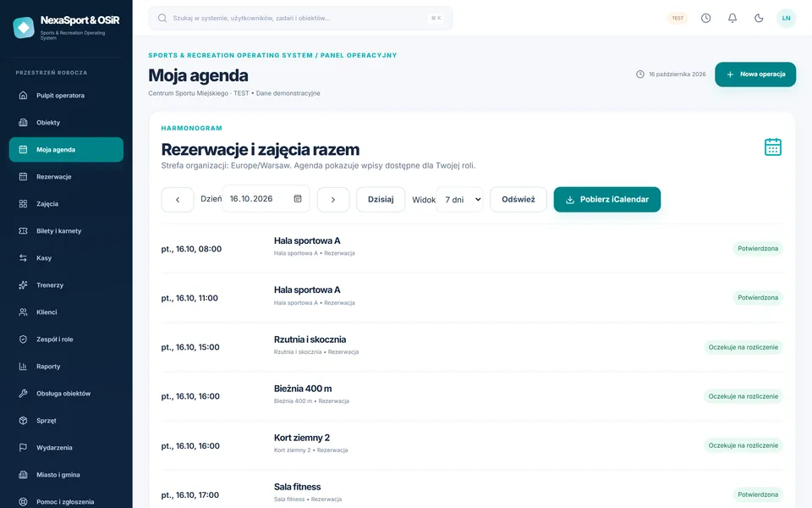Click the Kasy transfer arrows icon
Screen dimensions: 812x508
(x=23, y=257)
